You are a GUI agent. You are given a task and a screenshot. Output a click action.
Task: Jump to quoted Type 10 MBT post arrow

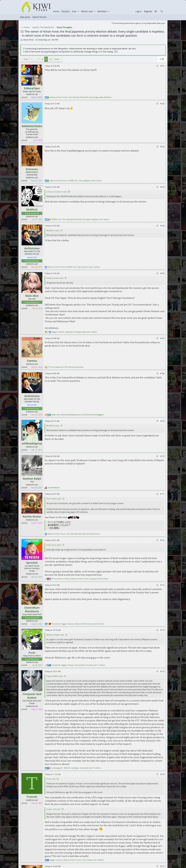65,676
